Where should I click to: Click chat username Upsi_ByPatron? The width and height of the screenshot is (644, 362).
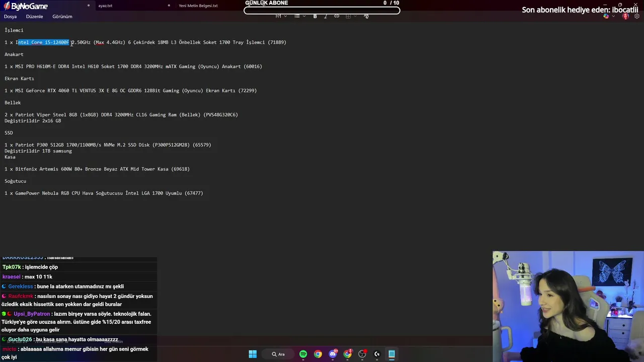click(x=32, y=314)
